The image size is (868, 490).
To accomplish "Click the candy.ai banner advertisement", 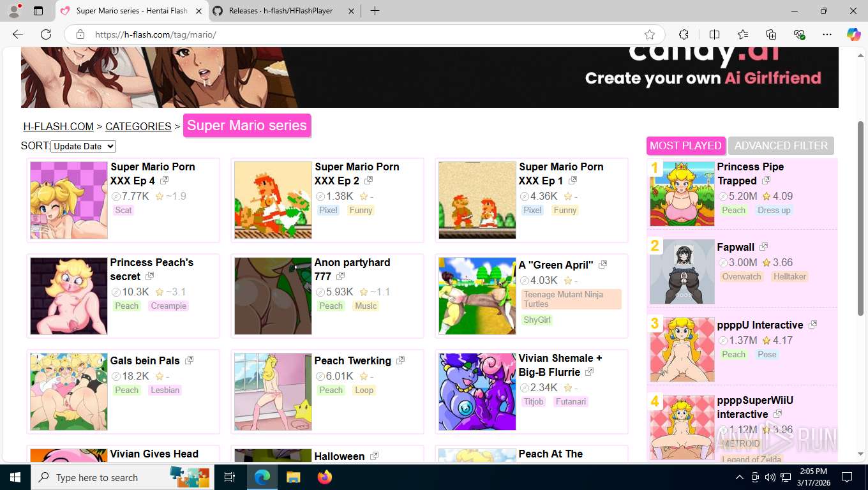I will click(x=430, y=77).
